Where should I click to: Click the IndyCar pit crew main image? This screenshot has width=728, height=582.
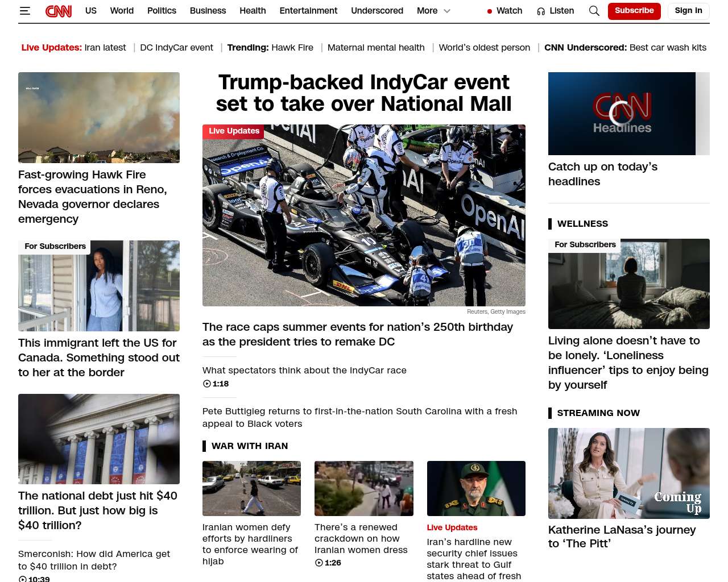click(364, 215)
